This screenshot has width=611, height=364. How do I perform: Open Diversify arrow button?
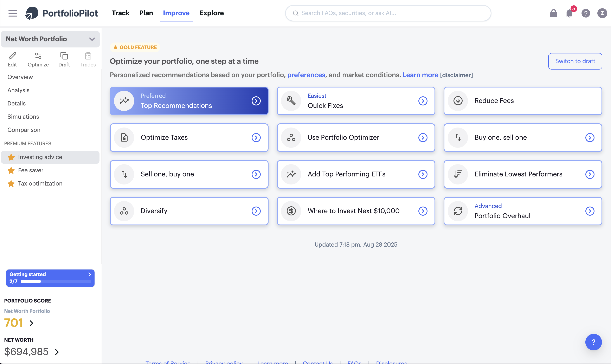pos(256,211)
